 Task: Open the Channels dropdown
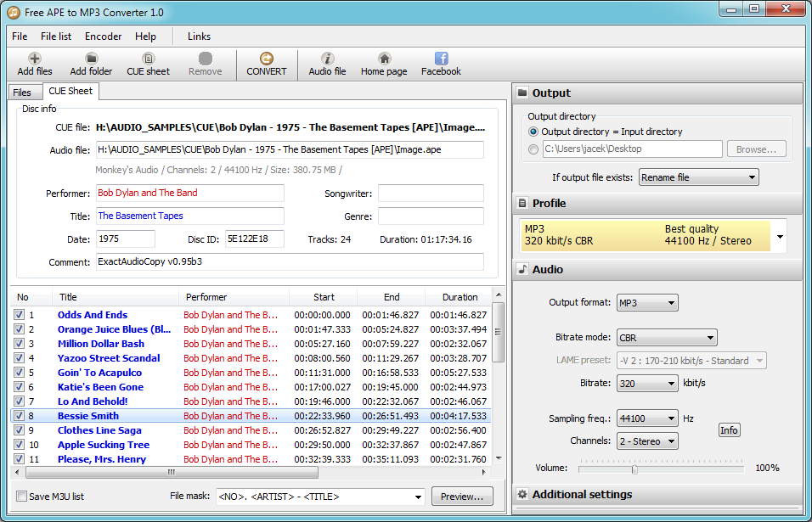647,441
